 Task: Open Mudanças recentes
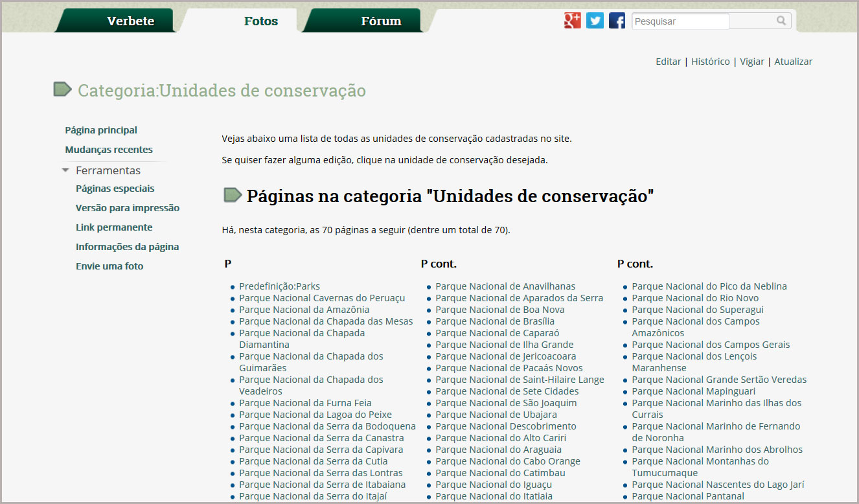click(109, 150)
